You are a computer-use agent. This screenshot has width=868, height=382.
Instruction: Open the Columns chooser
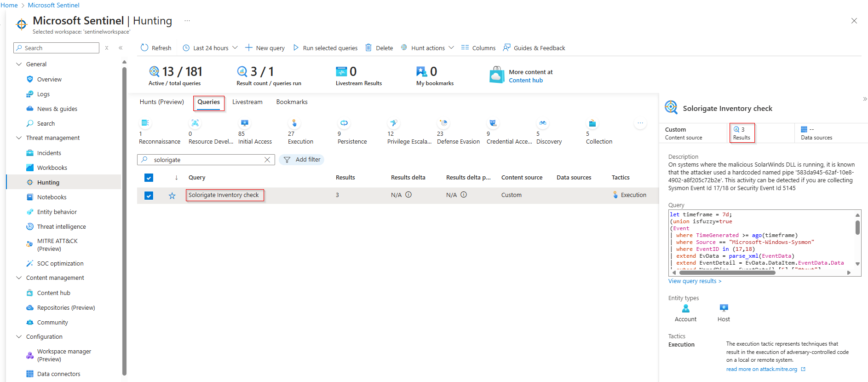pos(478,48)
